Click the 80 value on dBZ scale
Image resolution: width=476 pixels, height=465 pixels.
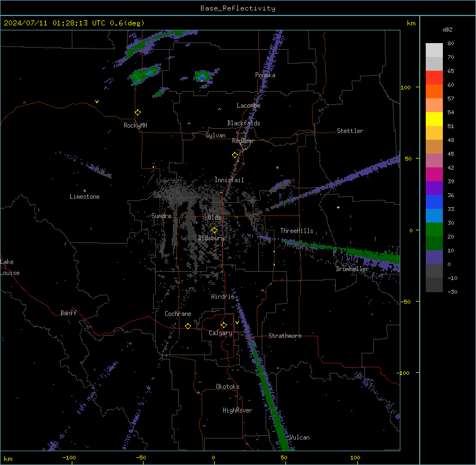pos(451,44)
